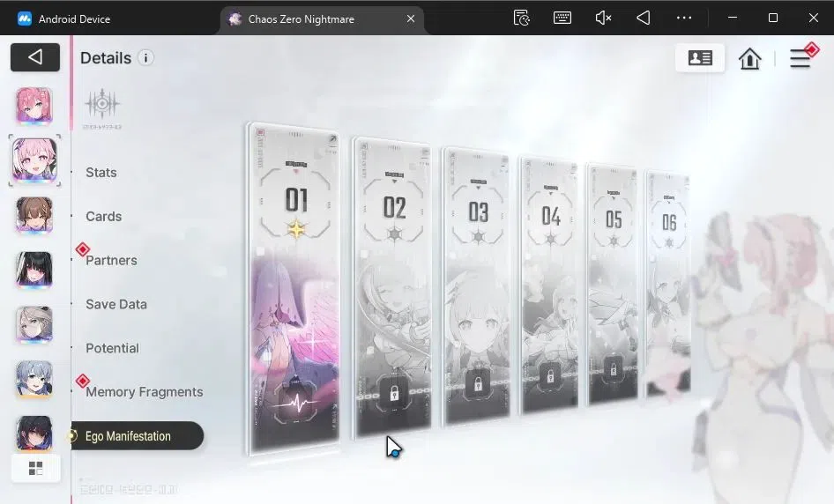This screenshot has width=834, height=504.
Task: Go to the home screen icon
Action: [750, 58]
